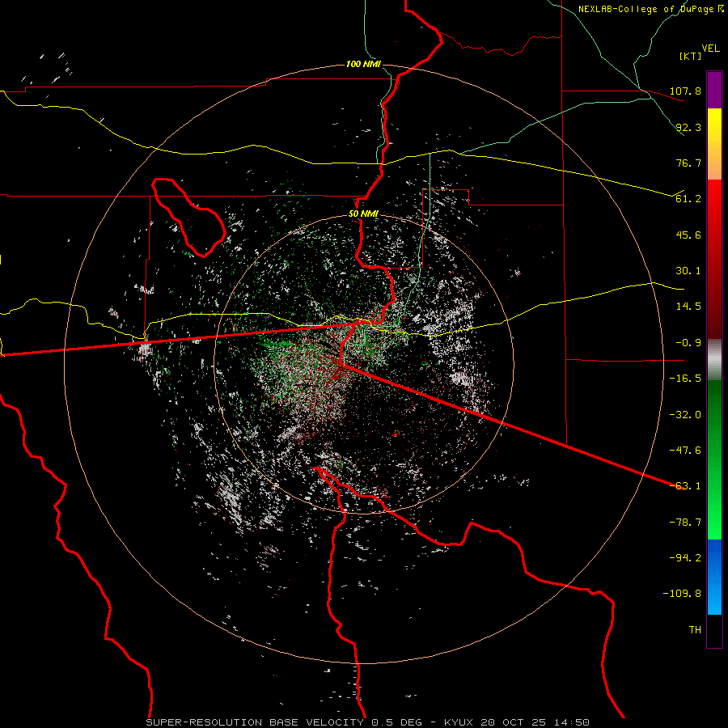The width and height of the screenshot is (728, 728).
Task: Click the NEXLAB-College of DuPage label
Action: click(650, 9)
